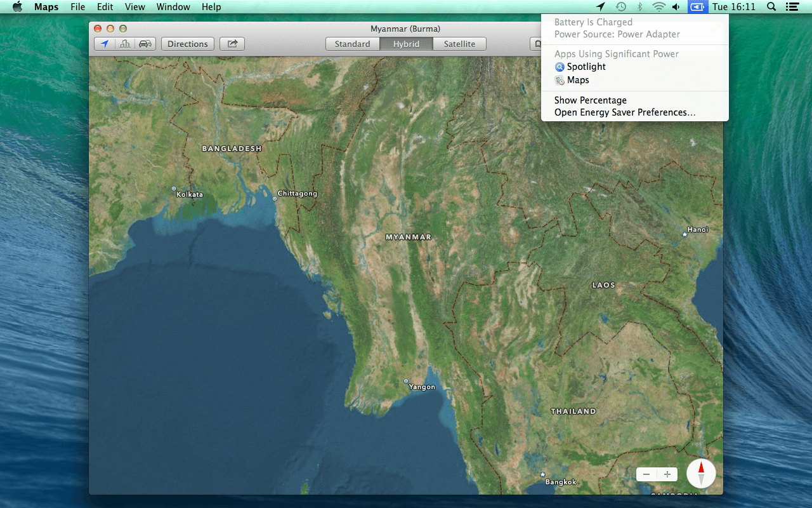
Task: Open the Edit menu
Action: [x=105, y=7]
